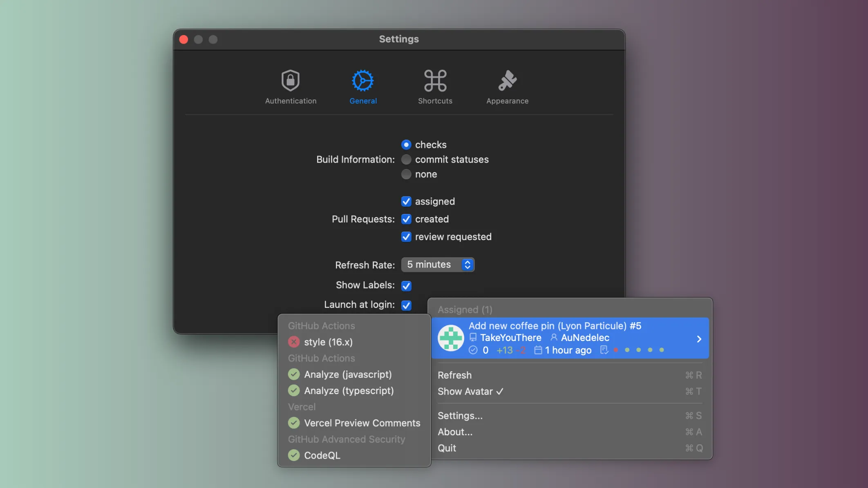
Task: Quit the application
Action: click(x=447, y=448)
